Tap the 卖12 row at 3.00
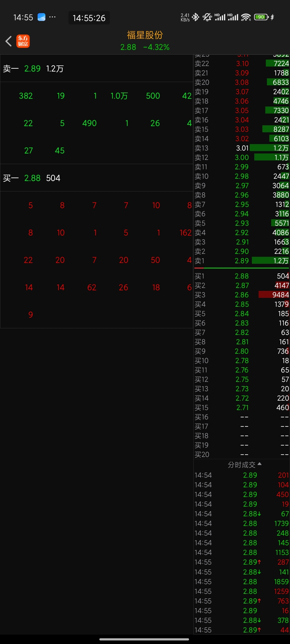 (242, 158)
